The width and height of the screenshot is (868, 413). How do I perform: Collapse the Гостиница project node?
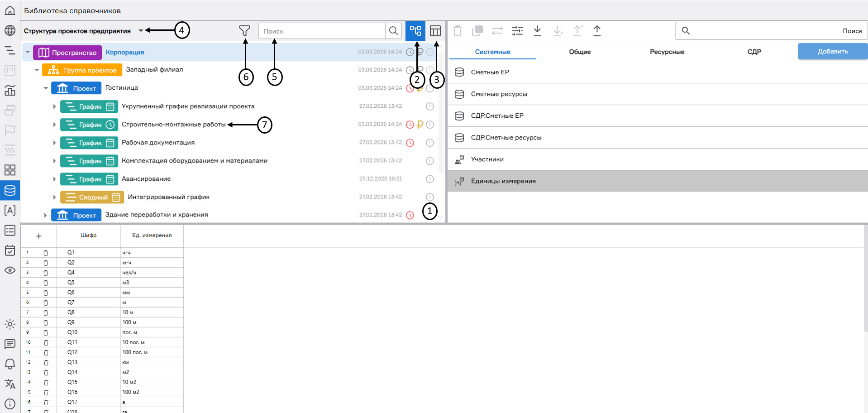tap(45, 88)
